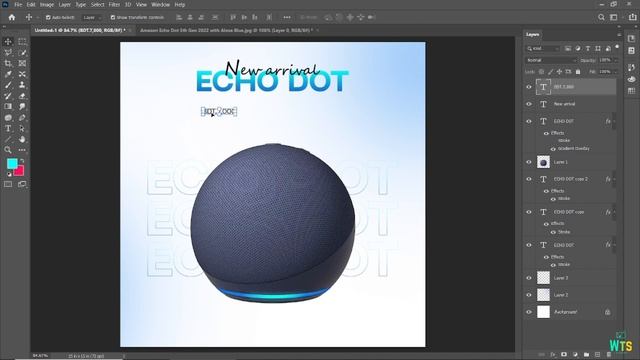The height and width of the screenshot is (360, 640).
Task: Create a new layer with plus icon
Action: click(598, 354)
